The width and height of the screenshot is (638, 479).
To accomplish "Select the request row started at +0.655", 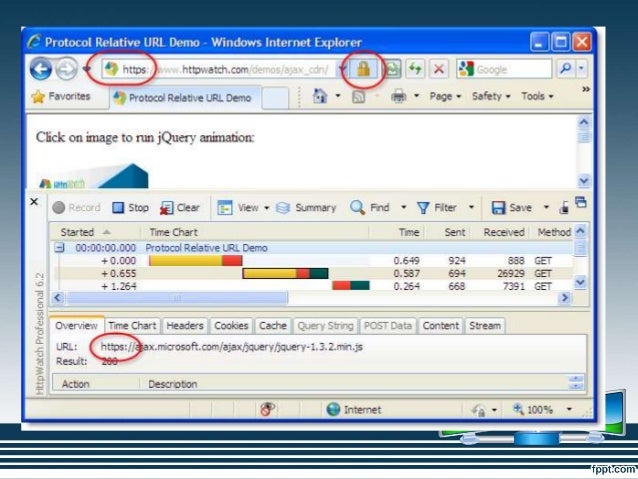I will coord(312,273).
